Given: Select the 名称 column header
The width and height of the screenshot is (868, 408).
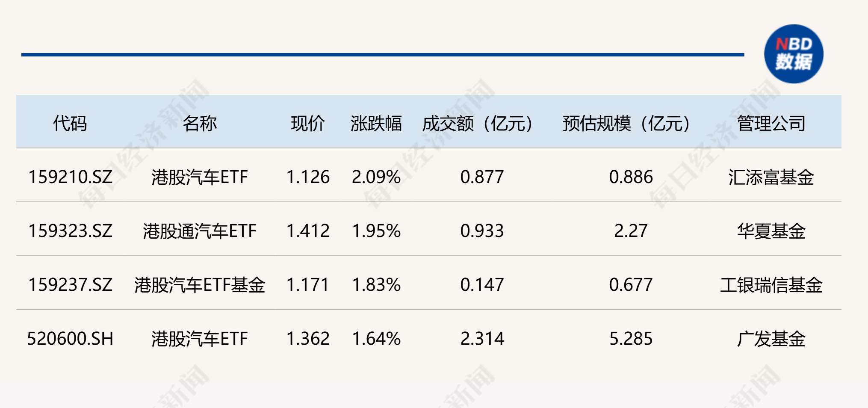Looking at the screenshot, I should pos(200,124).
